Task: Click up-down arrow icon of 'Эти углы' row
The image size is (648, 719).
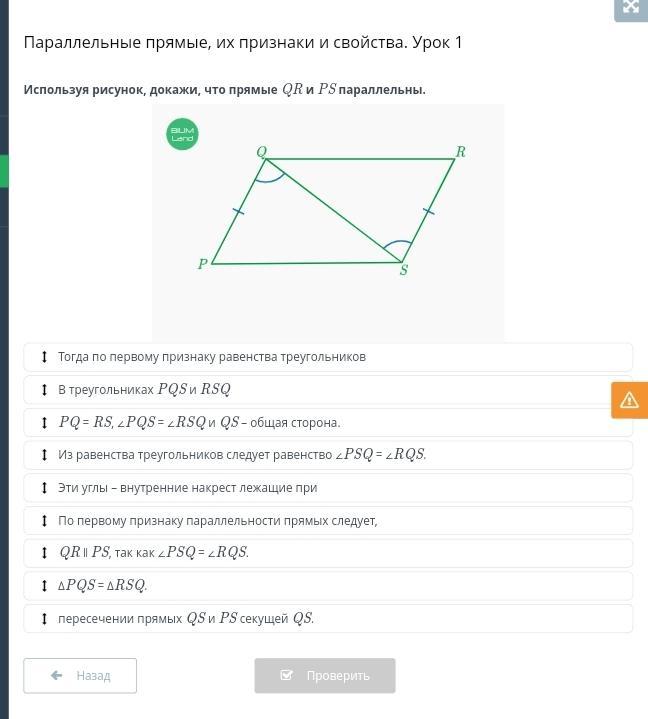Action: coord(44,488)
